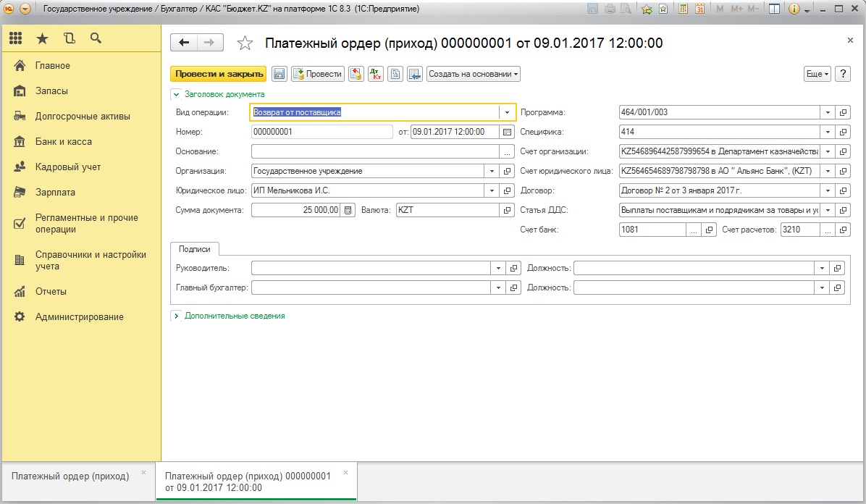The image size is (866, 504).
Task: Show Дт/Кт postings of the document
Action: [x=376, y=74]
